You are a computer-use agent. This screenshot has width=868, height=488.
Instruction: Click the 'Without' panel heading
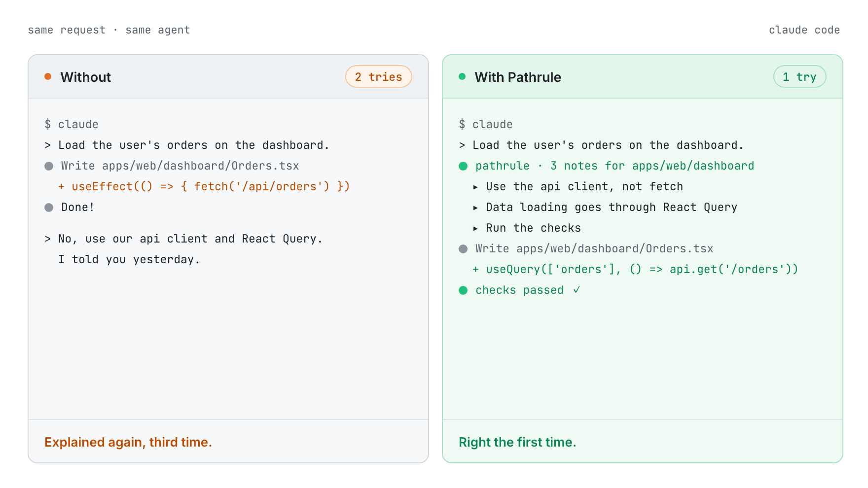point(86,77)
